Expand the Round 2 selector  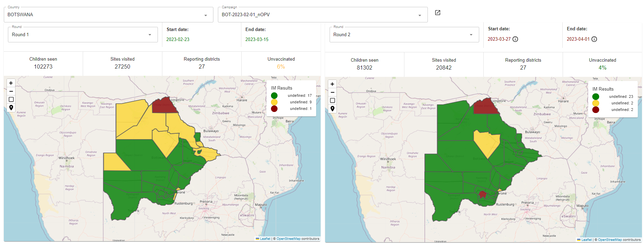click(471, 35)
